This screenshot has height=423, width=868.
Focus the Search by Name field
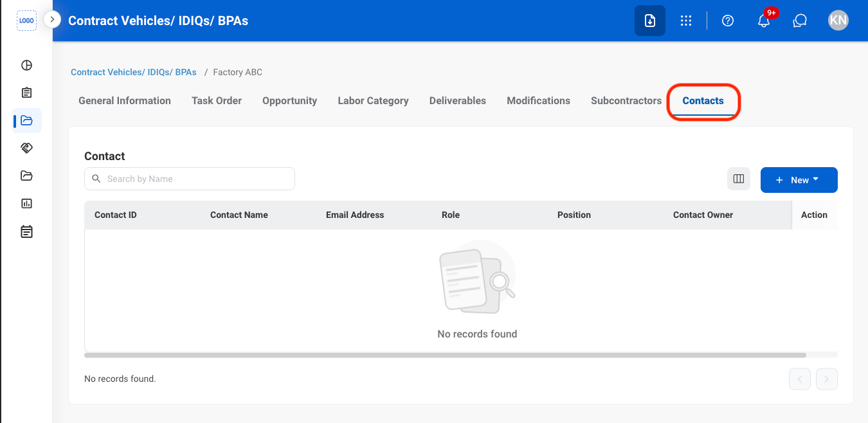click(x=190, y=179)
